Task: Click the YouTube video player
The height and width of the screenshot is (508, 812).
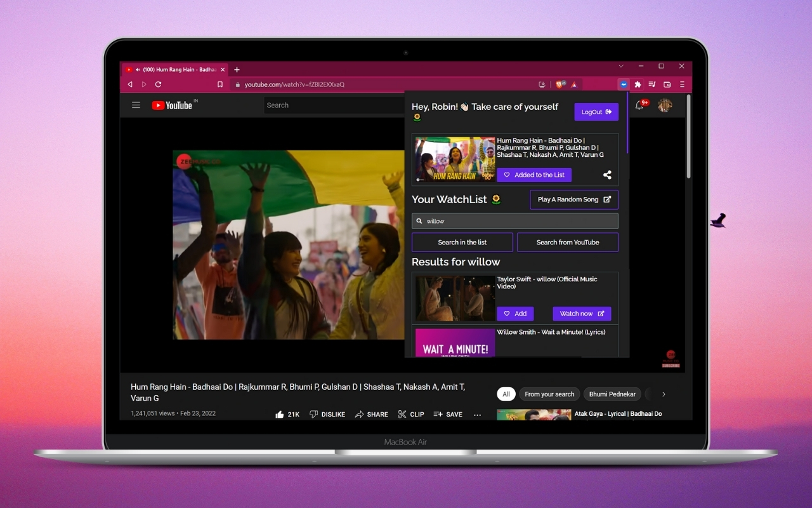Action: [x=289, y=244]
